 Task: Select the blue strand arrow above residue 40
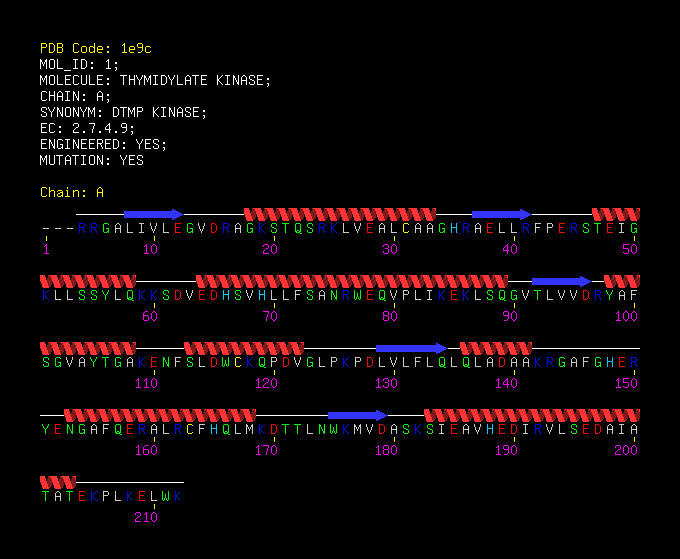tap(501, 214)
